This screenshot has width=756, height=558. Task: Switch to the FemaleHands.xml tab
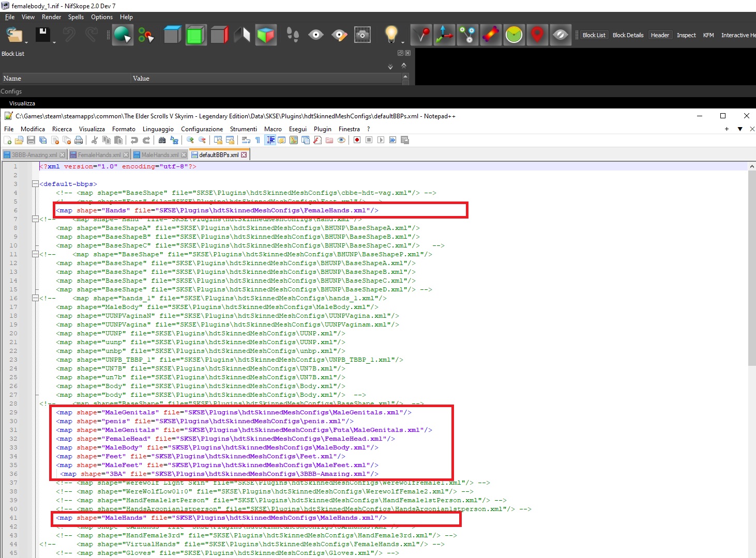coord(99,155)
